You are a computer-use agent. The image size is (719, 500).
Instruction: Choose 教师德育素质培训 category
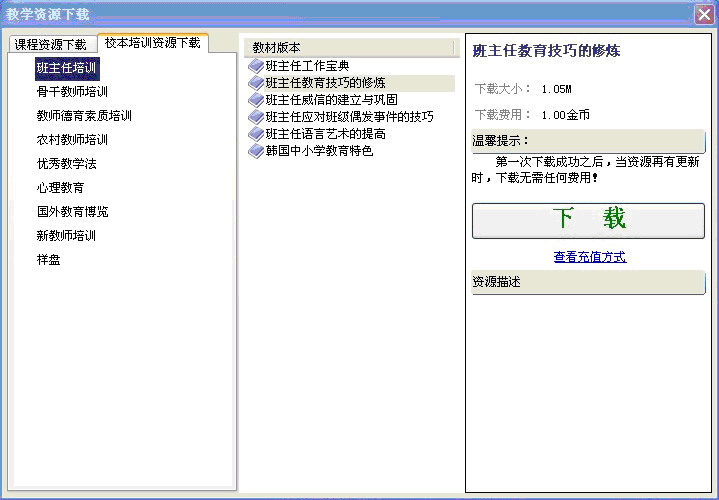tap(84, 116)
